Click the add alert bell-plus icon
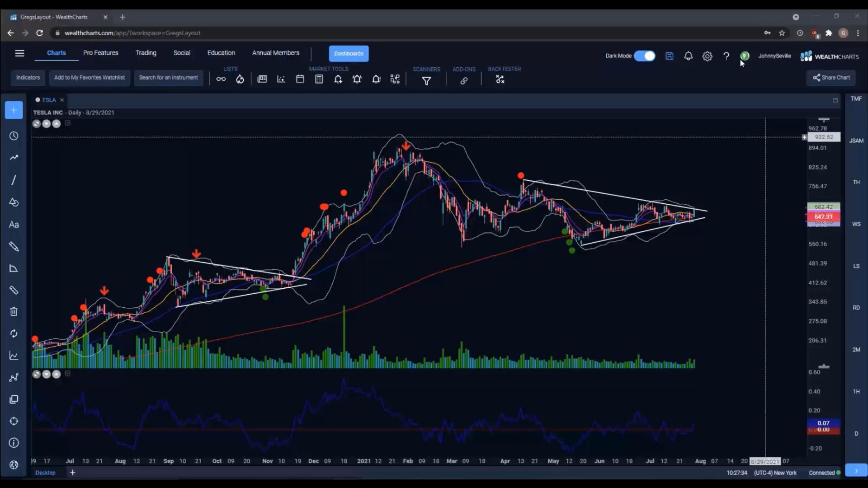This screenshot has width=868, height=488. click(338, 80)
